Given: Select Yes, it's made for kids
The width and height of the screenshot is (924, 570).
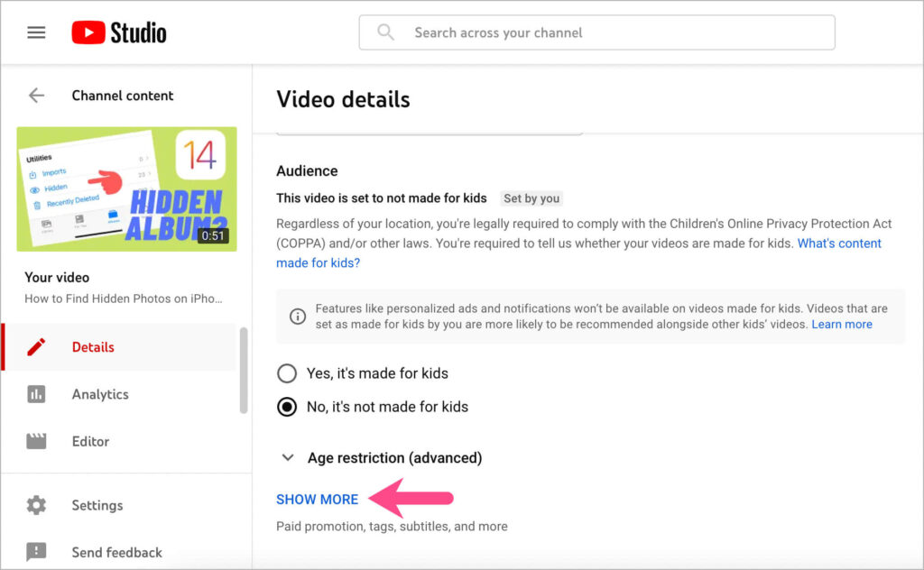Looking at the screenshot, I should pyautogui.click(x=286, y=373).
